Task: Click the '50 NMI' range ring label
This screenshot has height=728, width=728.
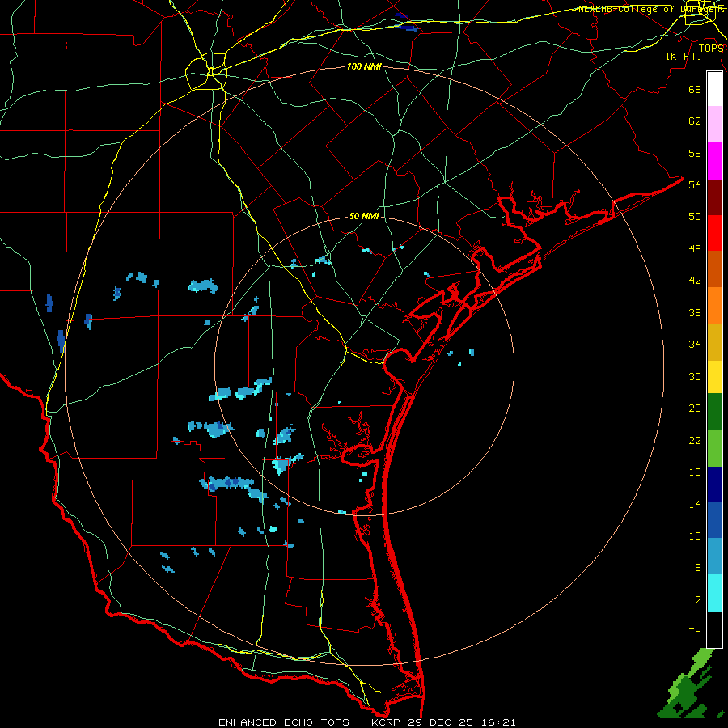Action: tap(364, 216)
